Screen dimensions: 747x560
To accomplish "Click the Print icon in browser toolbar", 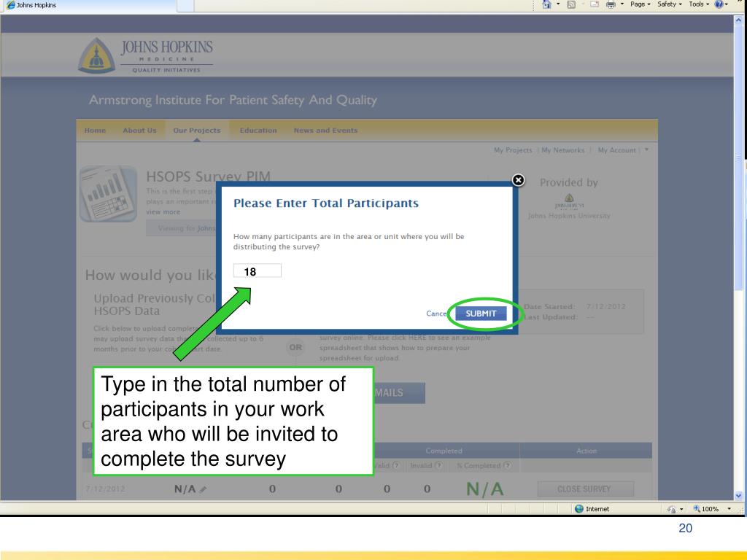I will pyautogui.click(x=611, y=4).
